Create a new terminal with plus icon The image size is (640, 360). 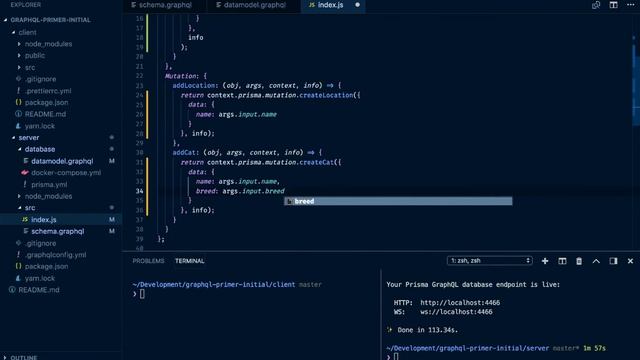click(x=545, y=261)
